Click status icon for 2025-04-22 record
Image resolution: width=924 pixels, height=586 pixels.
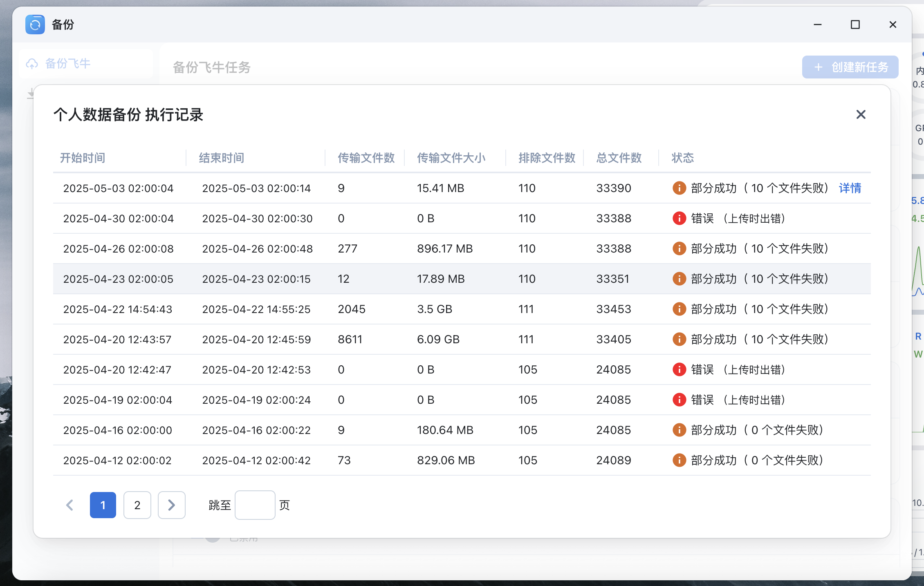(679, 309)
